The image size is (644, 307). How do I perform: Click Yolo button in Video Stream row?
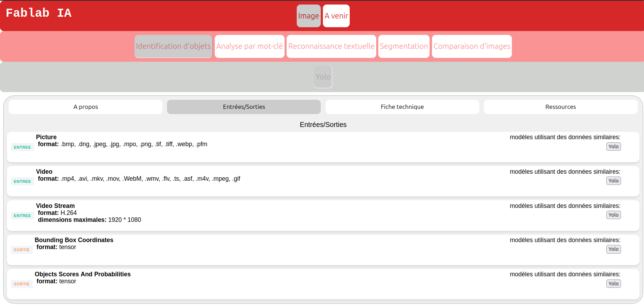pos(614,215)
